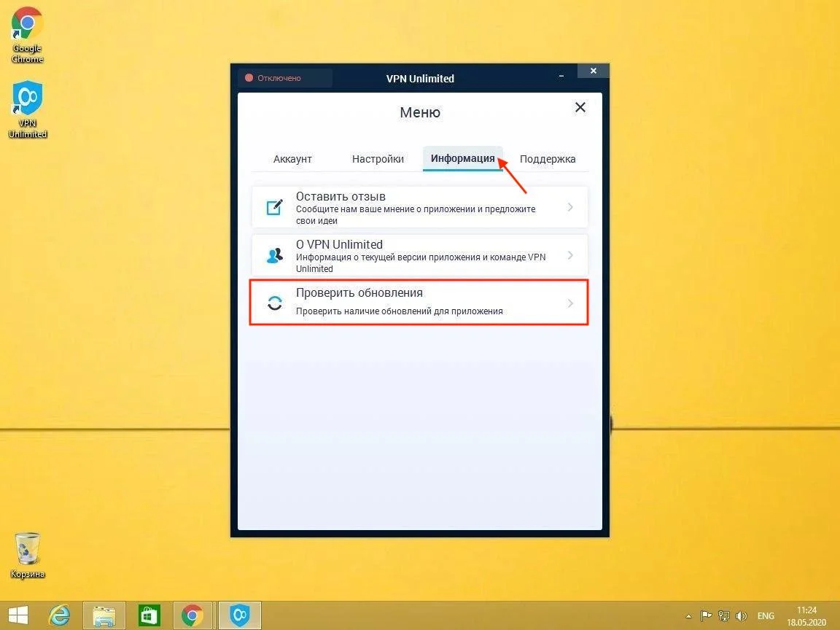Image resolution: width=840 pixels, height=630 pixels.
Task: Click the Windows Start button
Action: coord(18,615)
